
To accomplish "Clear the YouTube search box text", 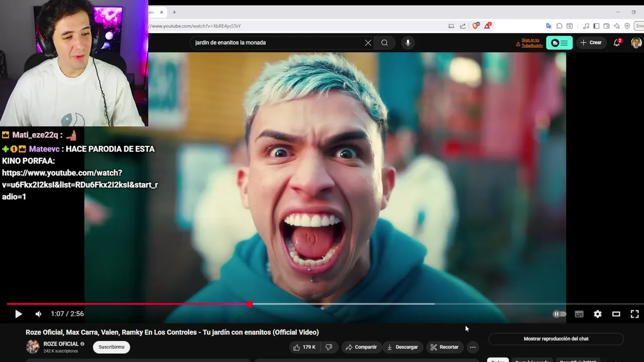I will coord(368,43).
